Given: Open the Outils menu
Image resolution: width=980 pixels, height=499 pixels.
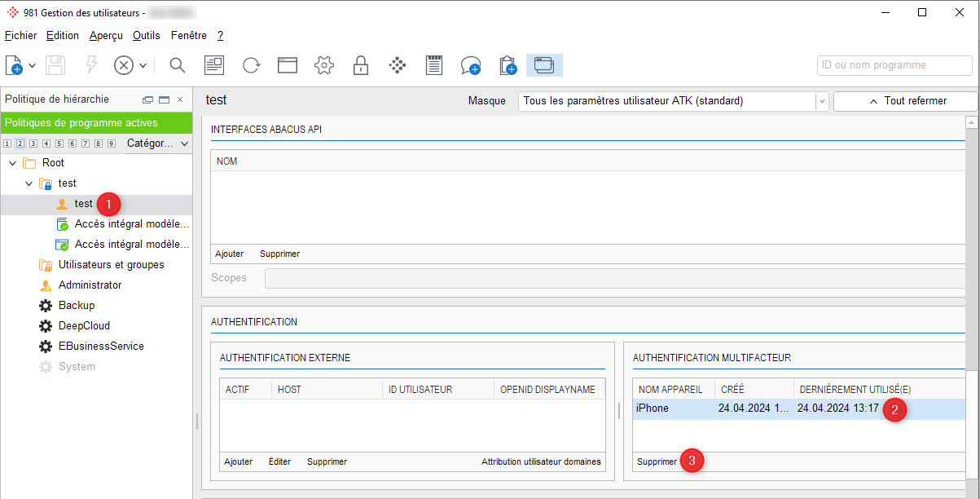Looking at the screenshot, I should tap(147, 35).
